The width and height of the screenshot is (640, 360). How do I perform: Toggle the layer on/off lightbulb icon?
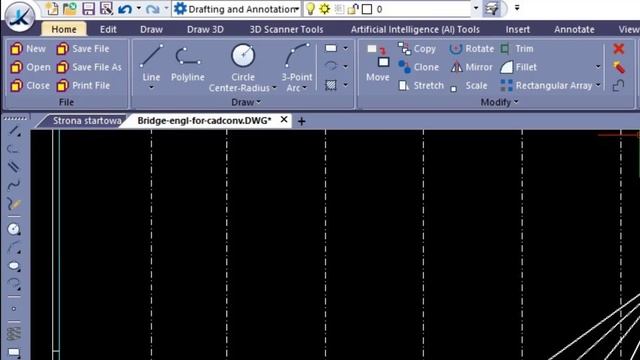tap(311, 9)
